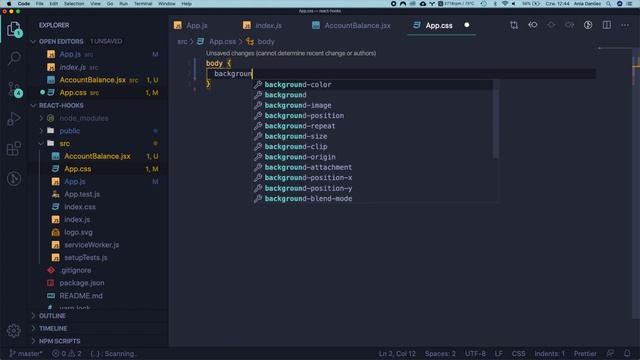The height and width of the screenshot is (360, 640).
Task: Click the suggestion list scrollbar
Action: [x=496, y=119]
